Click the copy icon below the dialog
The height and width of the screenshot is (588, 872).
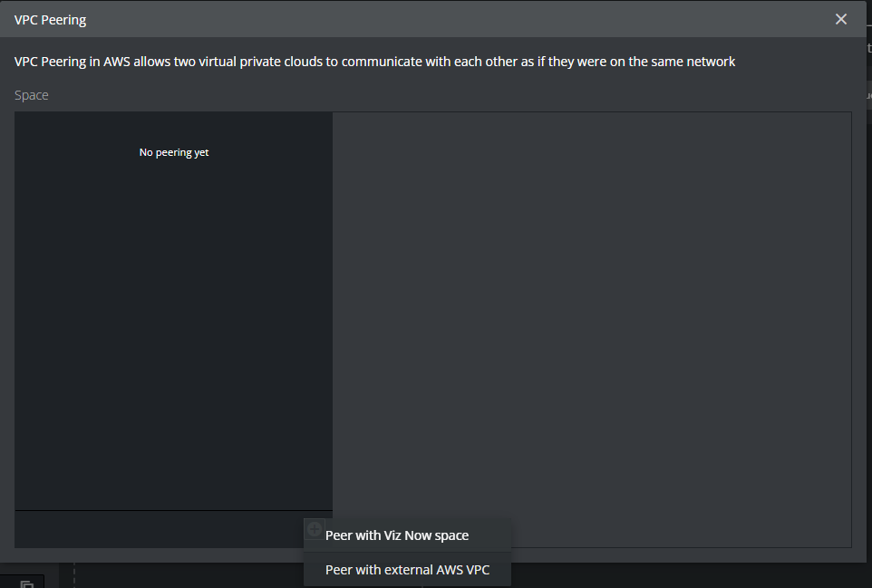(26, 583)
